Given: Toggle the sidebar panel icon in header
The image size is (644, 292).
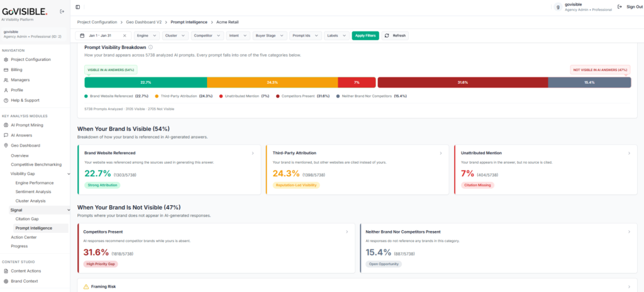Looking at the screenshot, I should [x=78, y=7].
